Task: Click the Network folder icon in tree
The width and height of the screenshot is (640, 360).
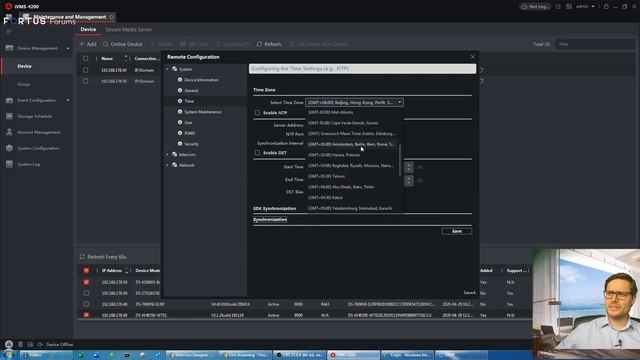Action: pos(175,165)
